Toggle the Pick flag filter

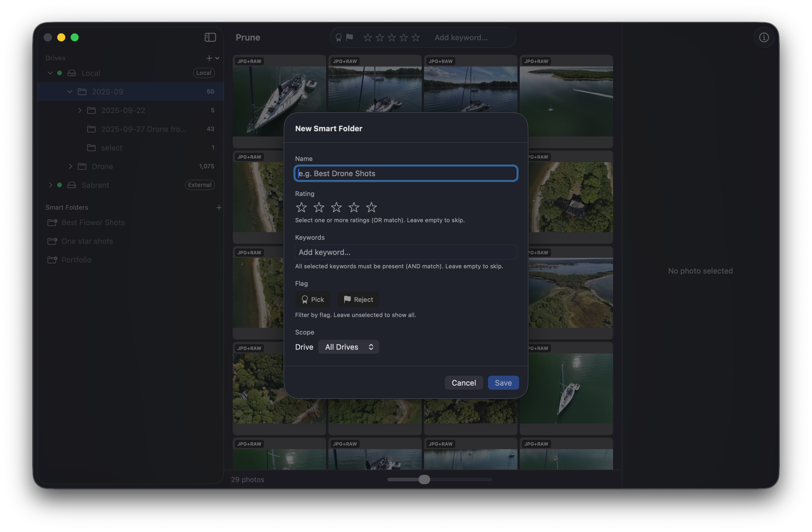point(312,300)
